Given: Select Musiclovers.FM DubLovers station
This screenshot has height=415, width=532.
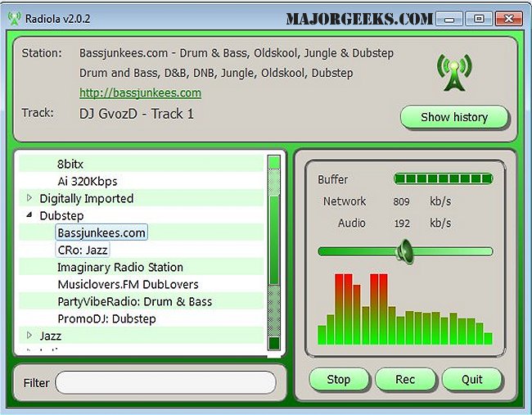Looking at the screenshot, I should pos(128,284).
